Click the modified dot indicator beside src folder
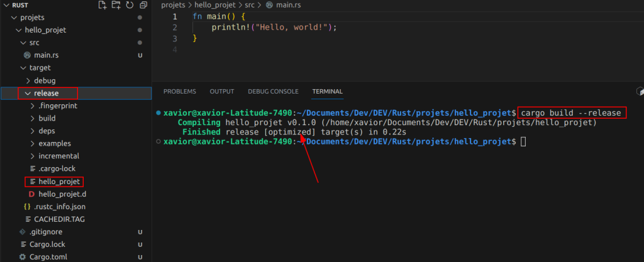This screenshot has height=262, width=644. tap(140, 43)
